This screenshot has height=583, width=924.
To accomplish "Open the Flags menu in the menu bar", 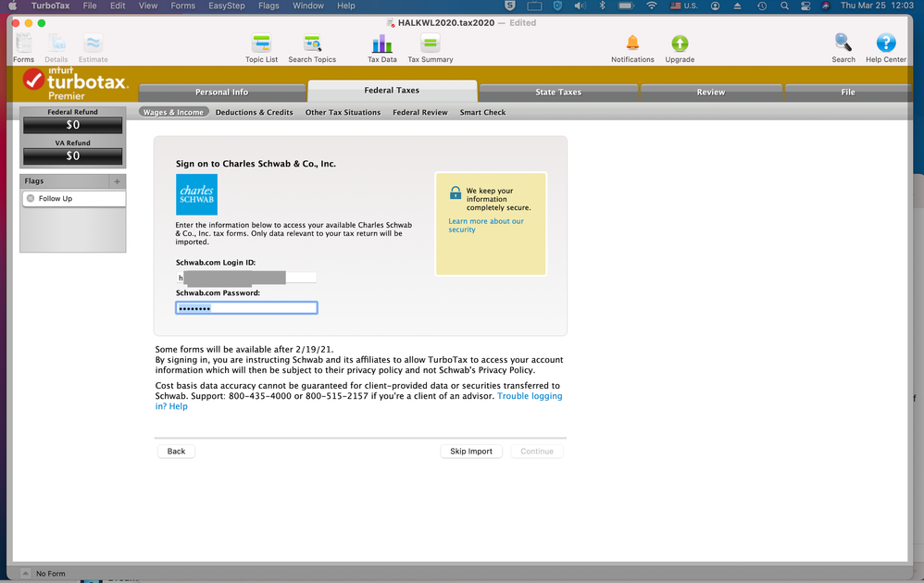I will pyautogui.click(x=268, y=6).
